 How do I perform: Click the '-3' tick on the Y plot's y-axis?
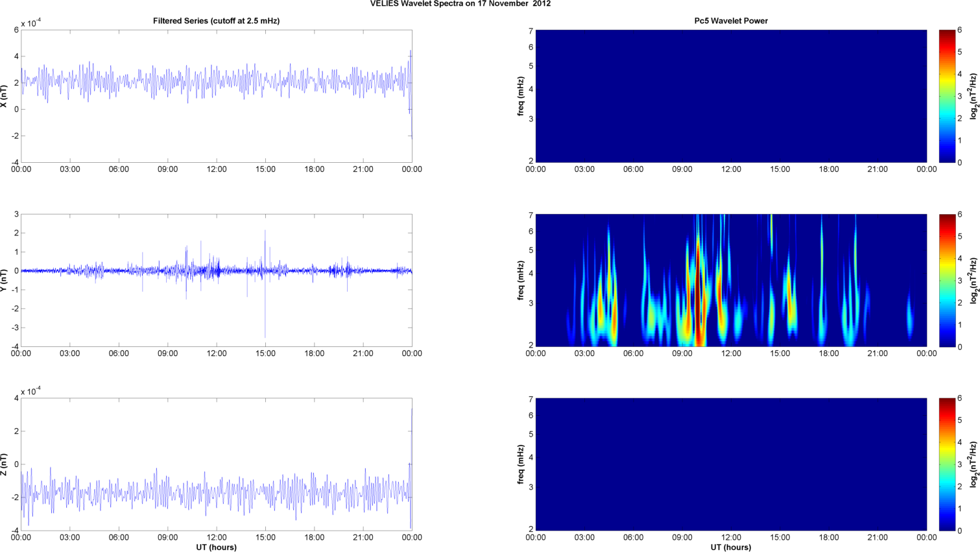click(x=15, y=328)
